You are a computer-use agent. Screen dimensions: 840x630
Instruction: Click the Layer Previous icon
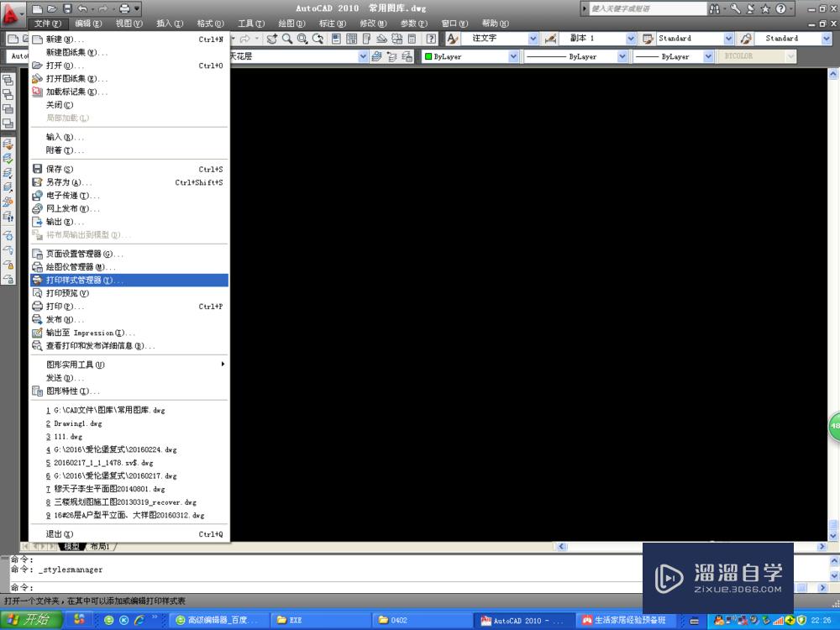392,56
